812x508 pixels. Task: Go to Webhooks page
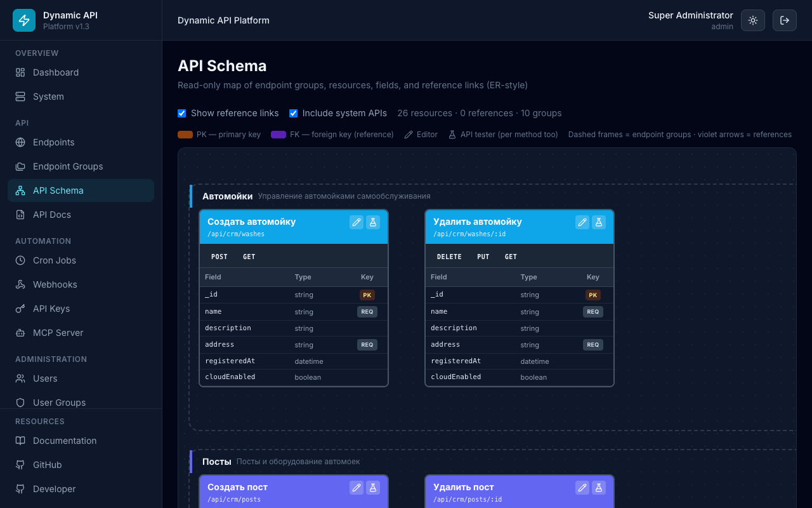[81, 284]
